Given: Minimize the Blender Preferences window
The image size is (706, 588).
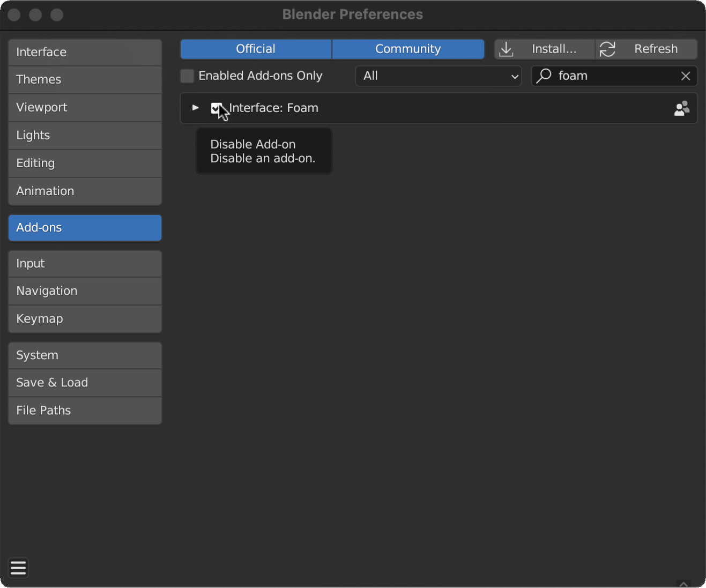Looking at the screenshot, I should [x=35, y=15].
